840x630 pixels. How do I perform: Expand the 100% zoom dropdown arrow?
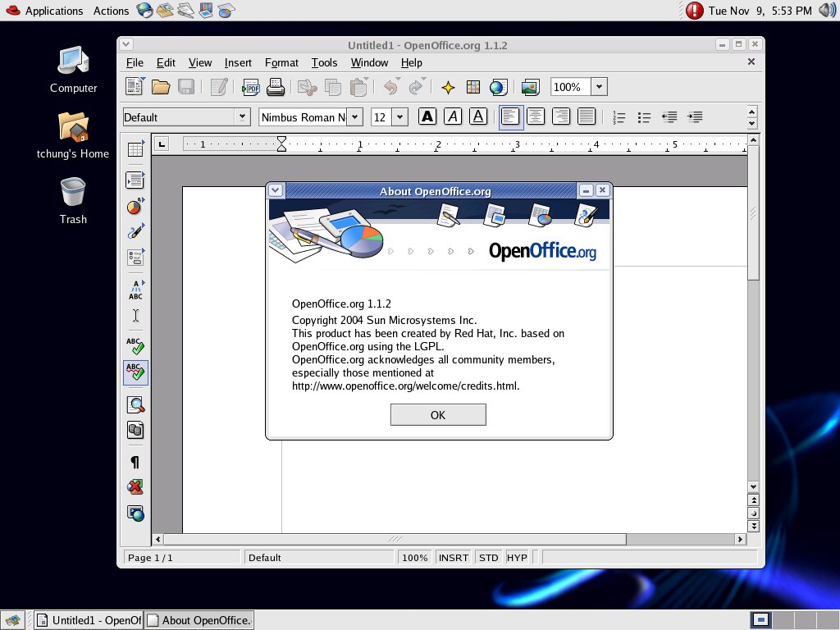click(x=600, y=86)
